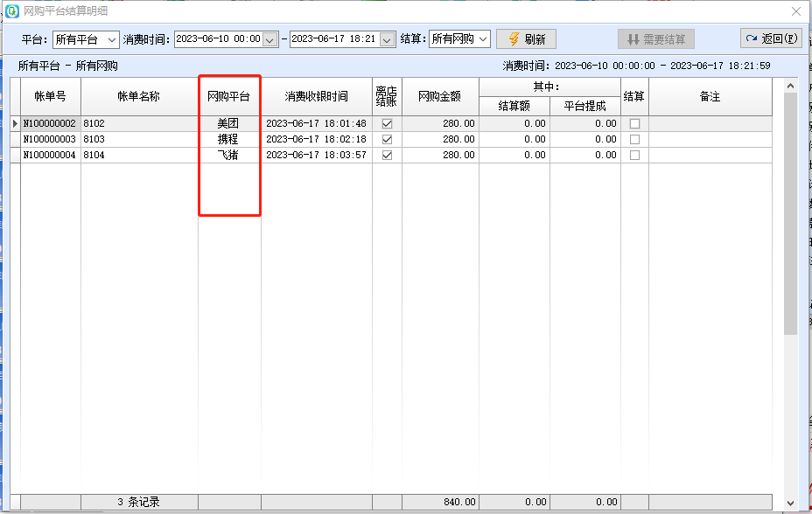Click the 备注 cell for 8102 row
812x514 pixels.
coord(710,123)
